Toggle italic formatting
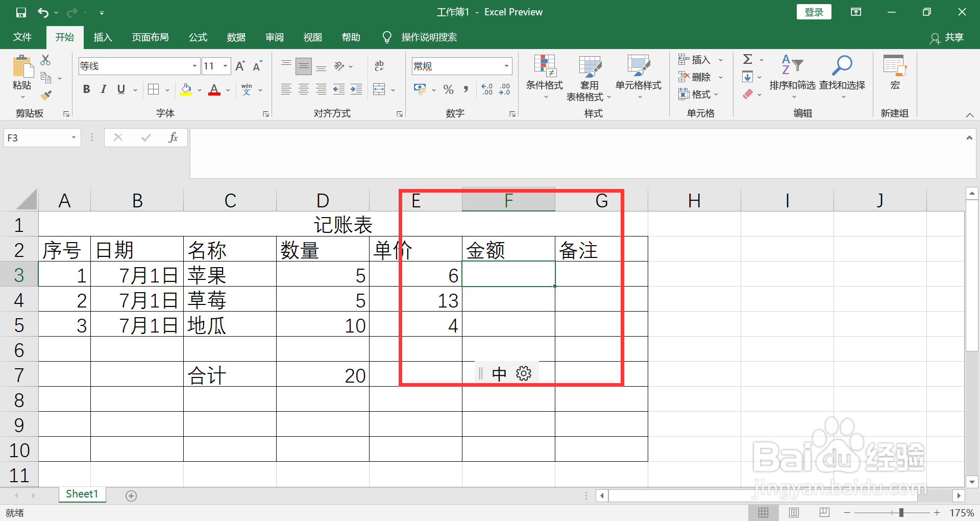 pos(103,89)
